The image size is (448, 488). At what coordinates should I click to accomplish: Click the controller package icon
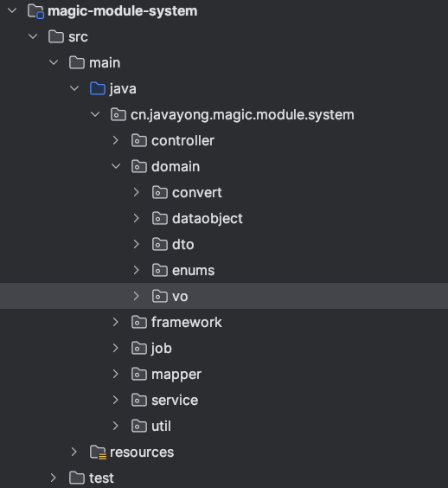[138, 141]
